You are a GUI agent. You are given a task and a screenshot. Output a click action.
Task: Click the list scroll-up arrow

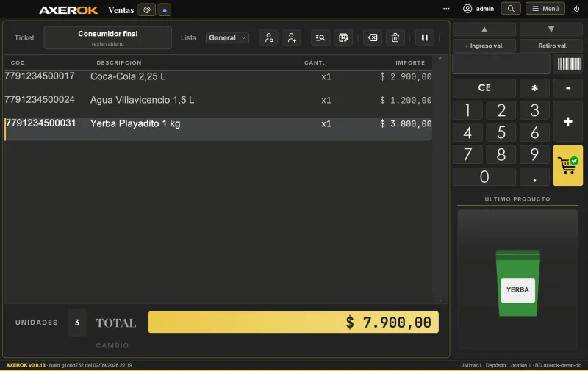tap(440, 58)
